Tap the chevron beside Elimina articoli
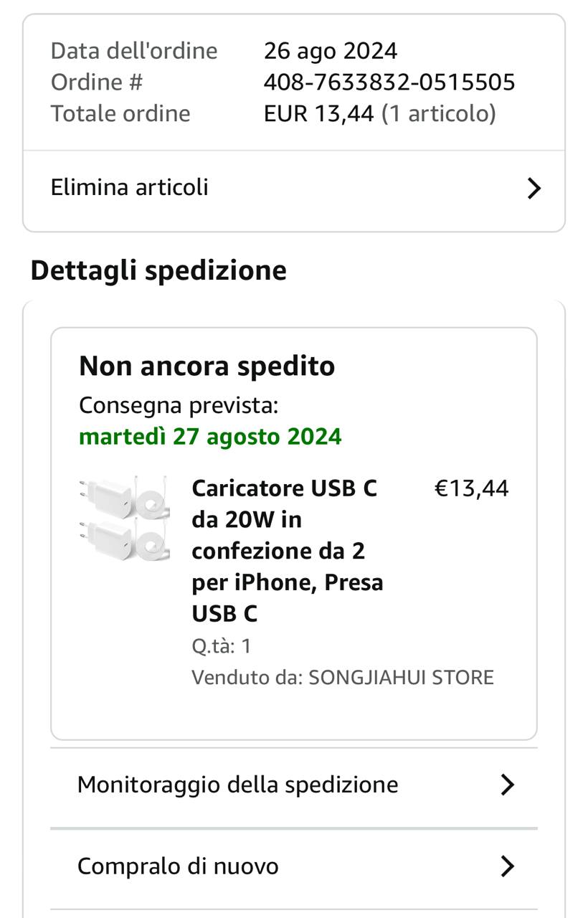588x918 pixels. point(534,188)
